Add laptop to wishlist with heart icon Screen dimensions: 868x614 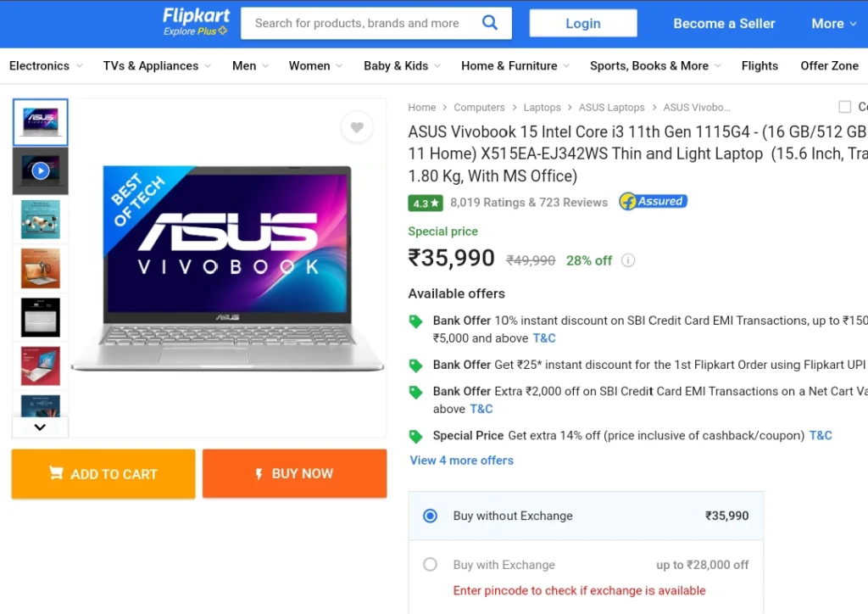[357, 127]
